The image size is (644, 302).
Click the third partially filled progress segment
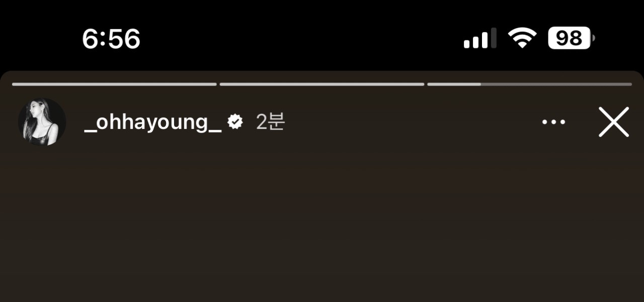click(x=529, y=84)
